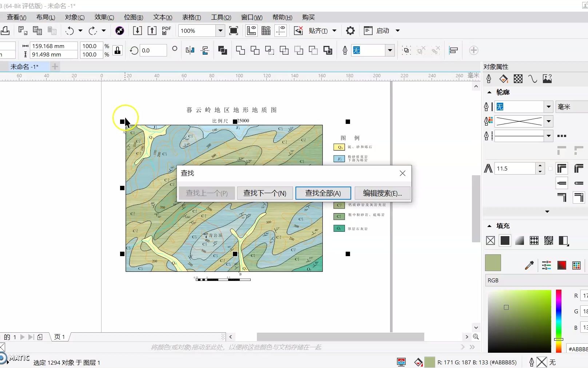Open the 布局(L) Layout menu

(x=46, y=17)
